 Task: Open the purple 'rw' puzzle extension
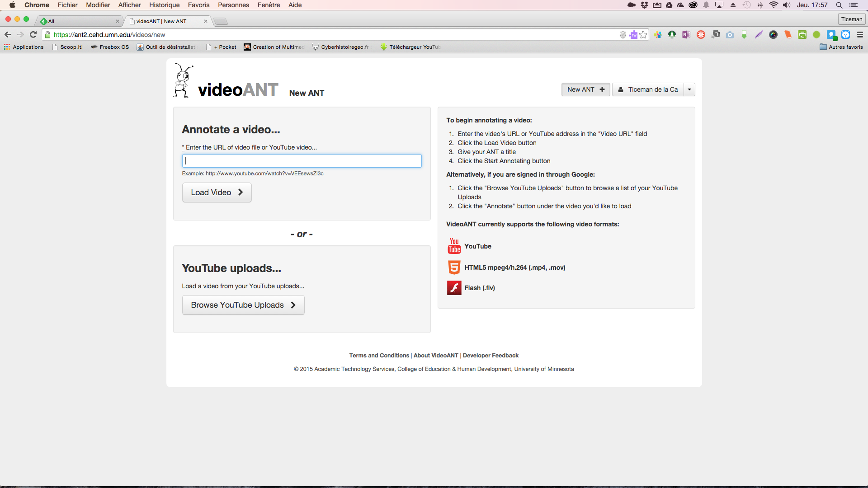click(x=633, y=35)
